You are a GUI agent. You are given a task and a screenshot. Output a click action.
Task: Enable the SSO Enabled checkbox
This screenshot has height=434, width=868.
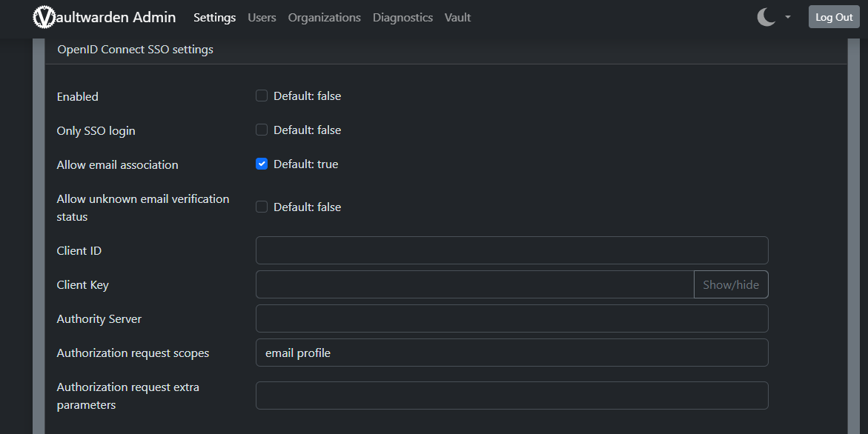[262, 96]
